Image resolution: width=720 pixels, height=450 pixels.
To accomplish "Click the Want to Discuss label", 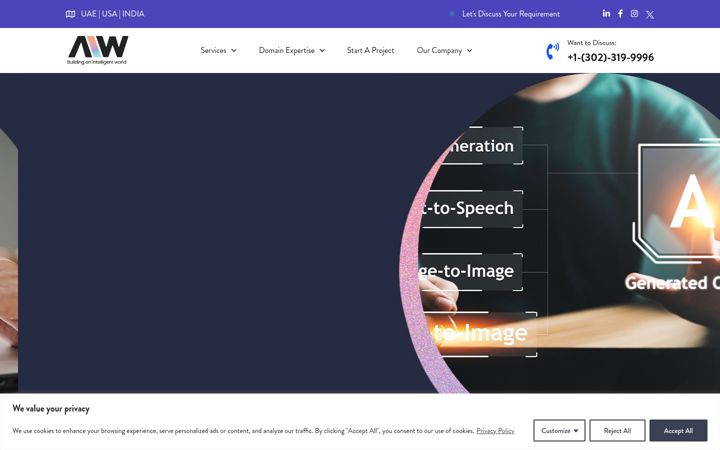I will click(591, 43).
